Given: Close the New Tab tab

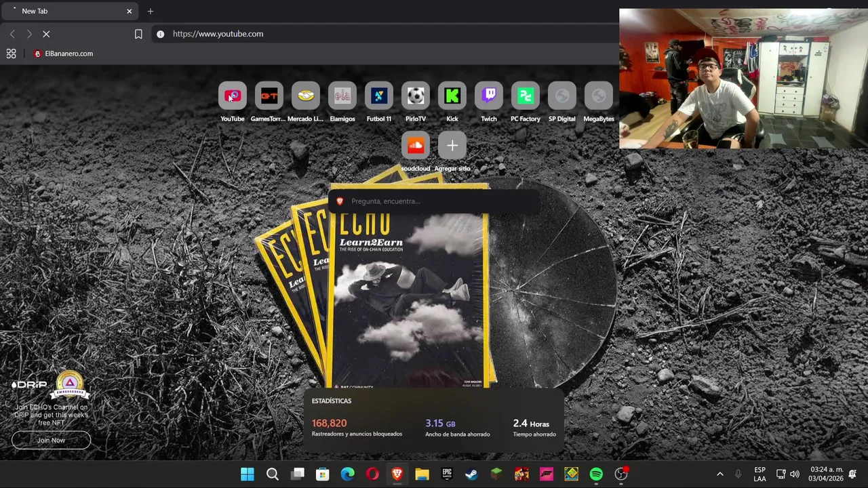Looking at the screenshot, I should pyautogui.click(x=130, y=11).
